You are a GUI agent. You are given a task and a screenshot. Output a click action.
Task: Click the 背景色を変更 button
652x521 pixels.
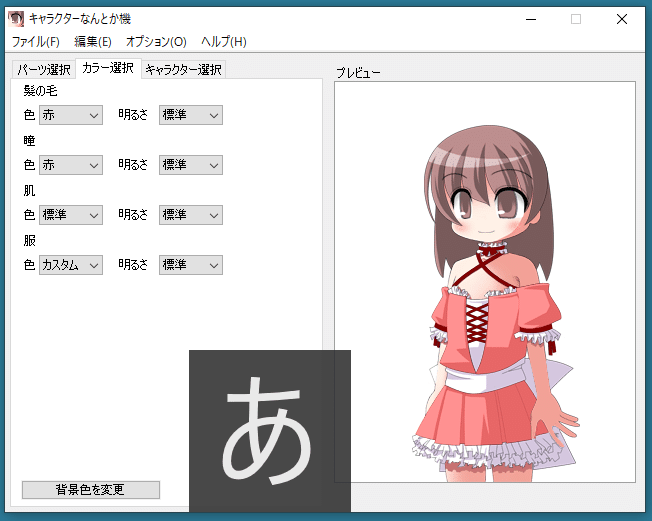click(91, 490)
